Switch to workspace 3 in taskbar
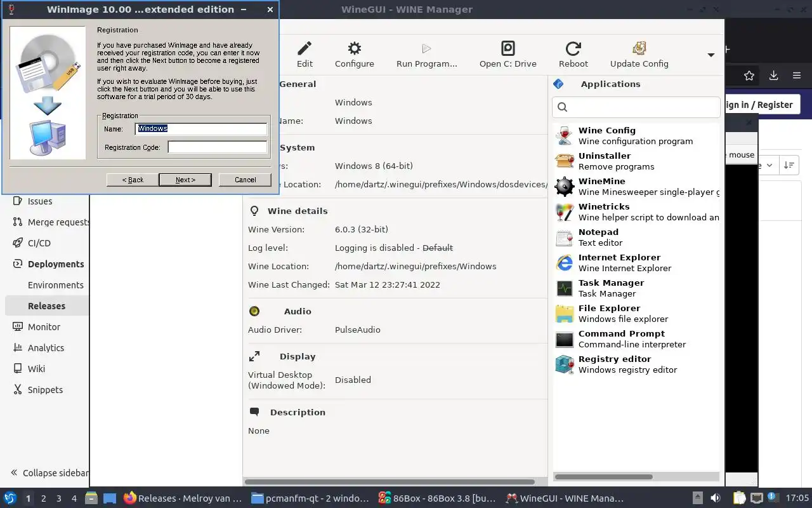The image size is (812, 508). (x=59, y=498)
